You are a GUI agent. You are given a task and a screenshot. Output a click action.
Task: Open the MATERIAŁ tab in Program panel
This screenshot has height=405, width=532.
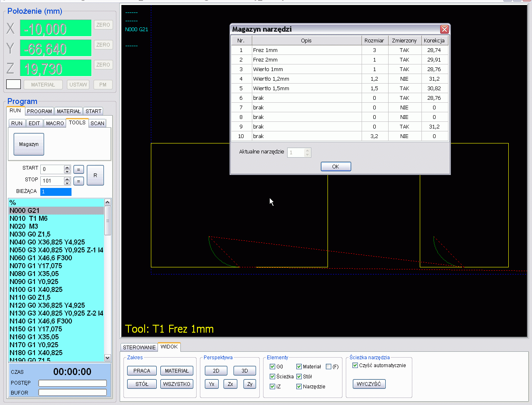69,111
